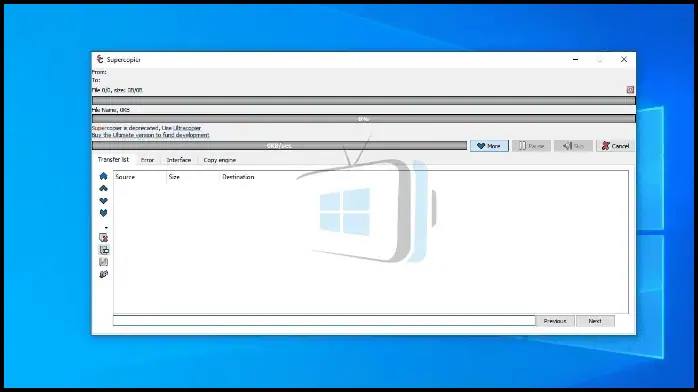Click the Next search button
Image resolution: width=698 pixels, height=392 pixels.
[595, 321]
